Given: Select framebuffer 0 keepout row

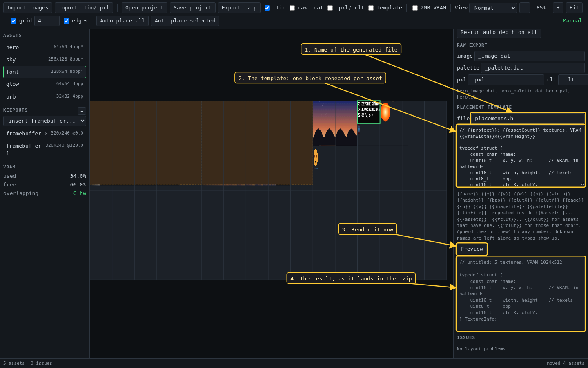Looking at the screenshot, I should 45,133.
